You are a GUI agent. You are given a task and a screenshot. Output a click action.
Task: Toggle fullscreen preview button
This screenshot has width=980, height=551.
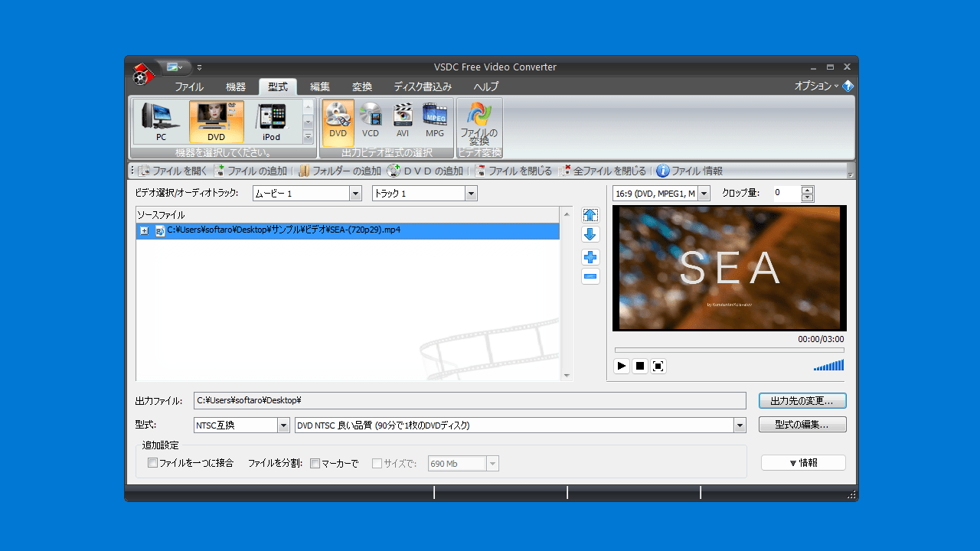coord(658,367)
